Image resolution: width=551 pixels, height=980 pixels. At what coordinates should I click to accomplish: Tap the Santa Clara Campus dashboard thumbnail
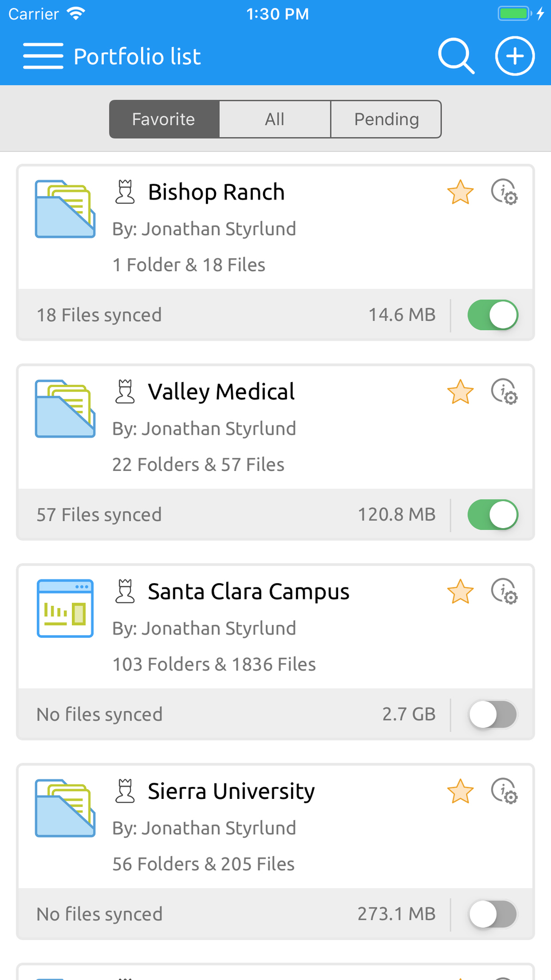(65, 609)
